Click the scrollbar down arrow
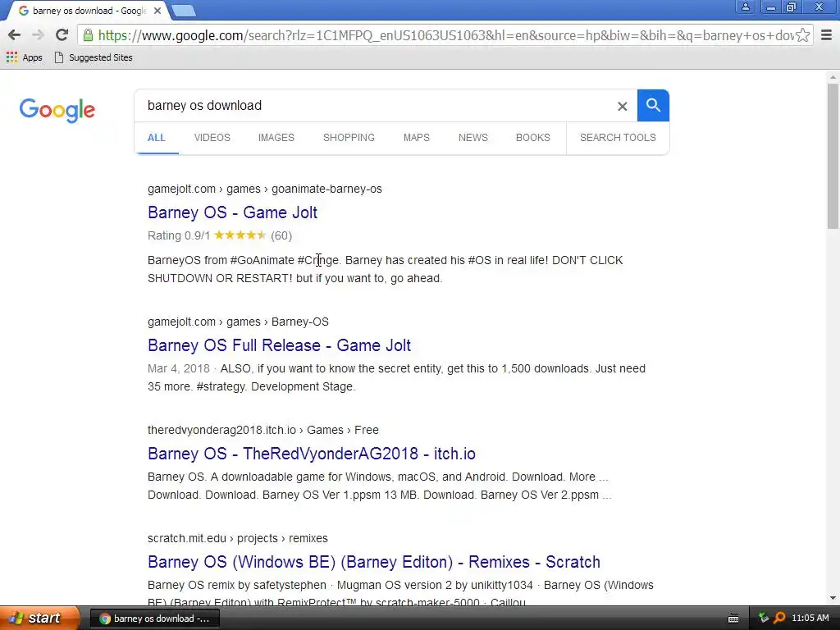Viewport: 840px width, 630px height. click(x=833, y=598)
